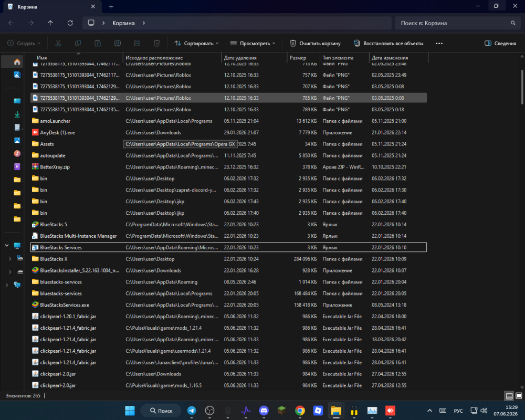Open Google Chrome from the taskbar

300,410
